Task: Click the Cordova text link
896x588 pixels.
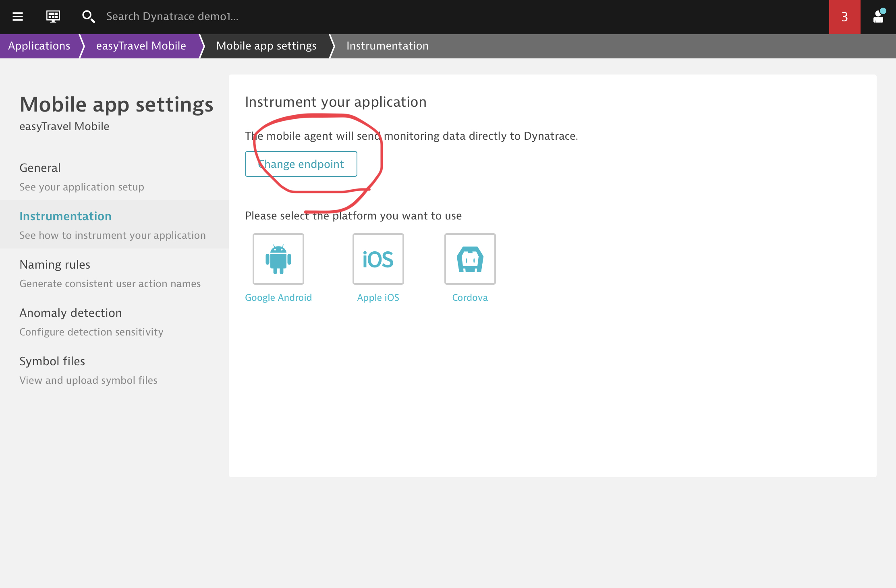Action: click(x=470, y=298)
